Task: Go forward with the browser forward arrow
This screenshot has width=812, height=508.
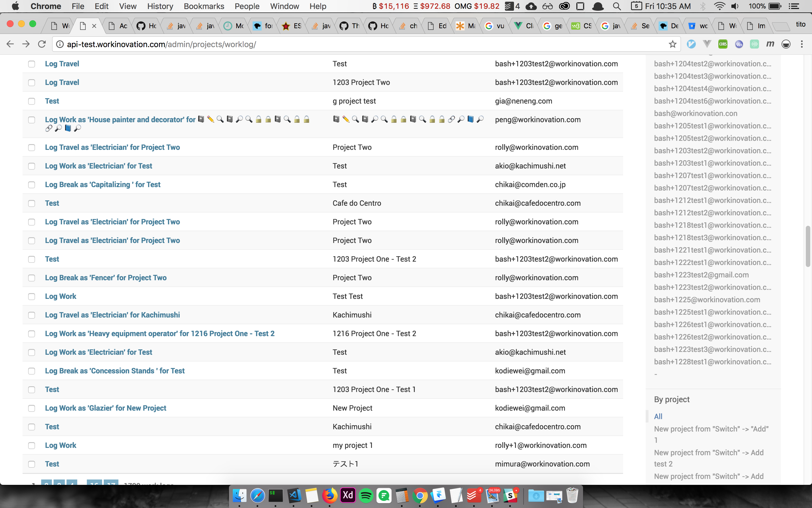Action: click(x=26, y=44)
